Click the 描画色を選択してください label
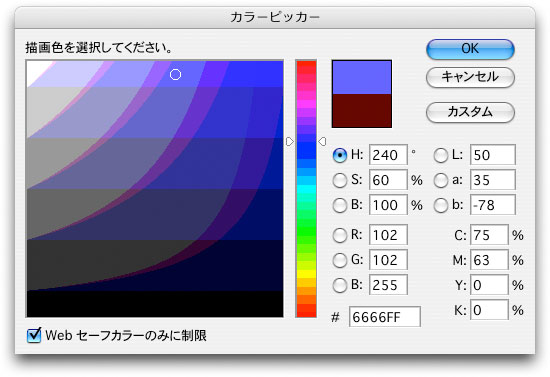 click(x=99, y=47)
